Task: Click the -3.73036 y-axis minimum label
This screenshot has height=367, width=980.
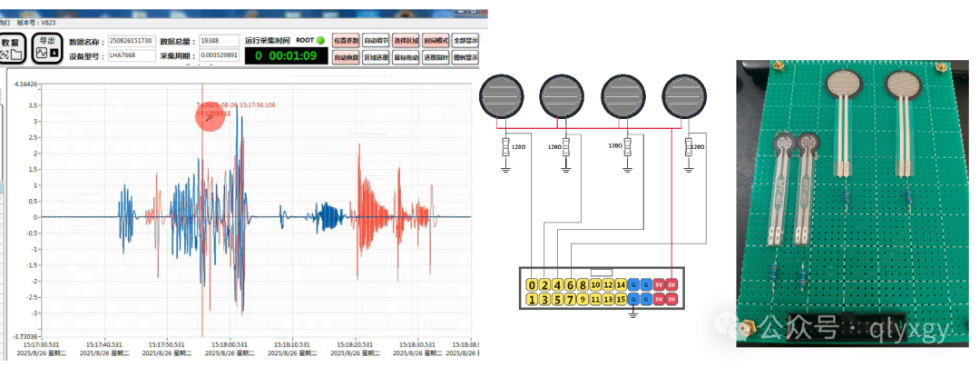Action: [25, 336]
